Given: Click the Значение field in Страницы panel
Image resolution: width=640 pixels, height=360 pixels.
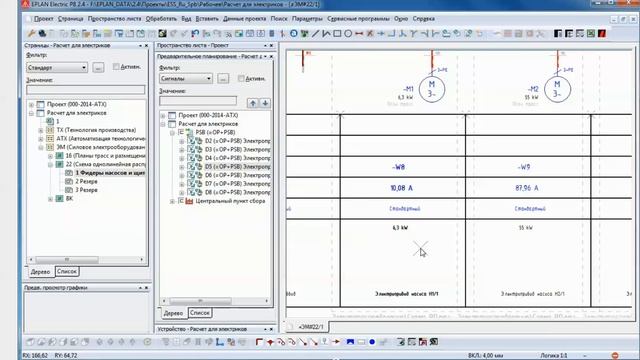Looking at the screenshot, I should [86, 89].
